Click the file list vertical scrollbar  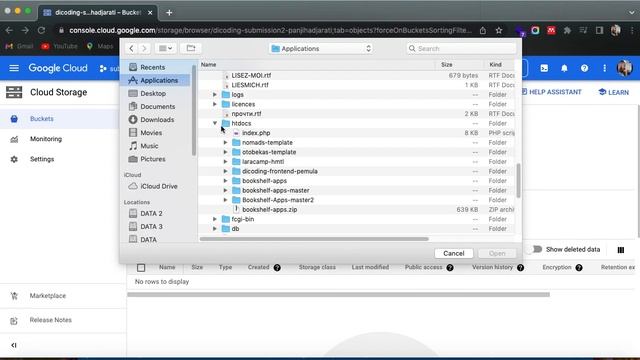tap(518, 180)
